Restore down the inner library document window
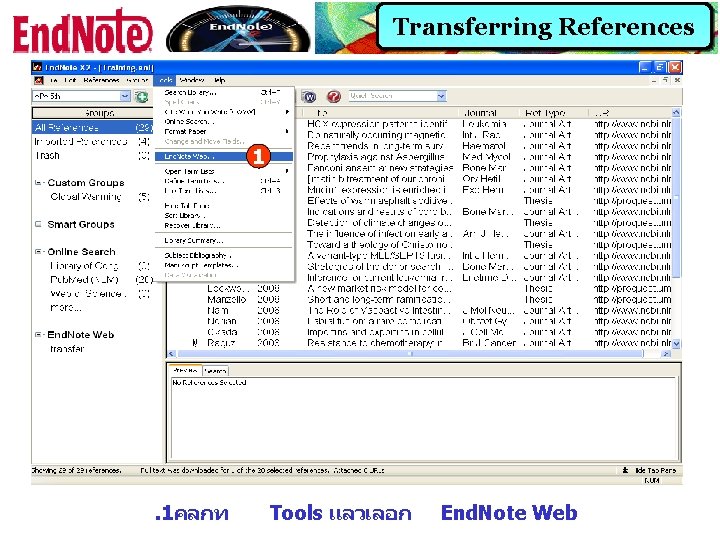This screenshot has width=720, height=540. click(665, 80)
